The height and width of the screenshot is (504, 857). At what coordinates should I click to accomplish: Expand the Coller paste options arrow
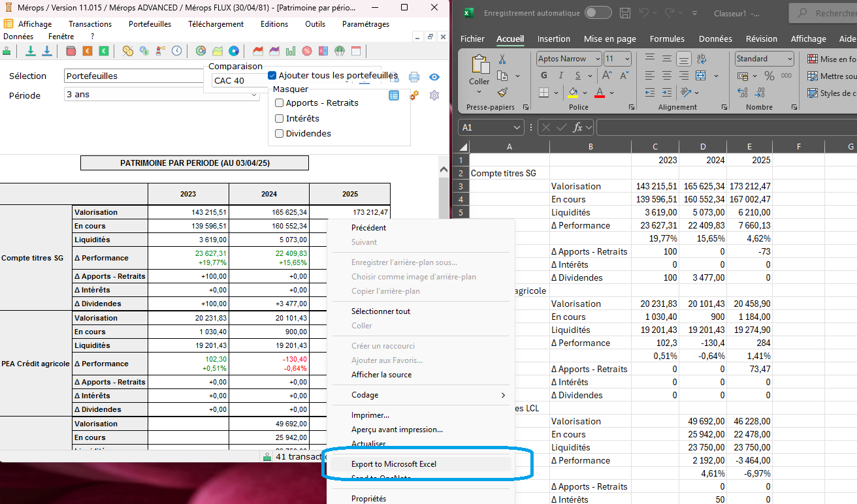tap(479, 92)
